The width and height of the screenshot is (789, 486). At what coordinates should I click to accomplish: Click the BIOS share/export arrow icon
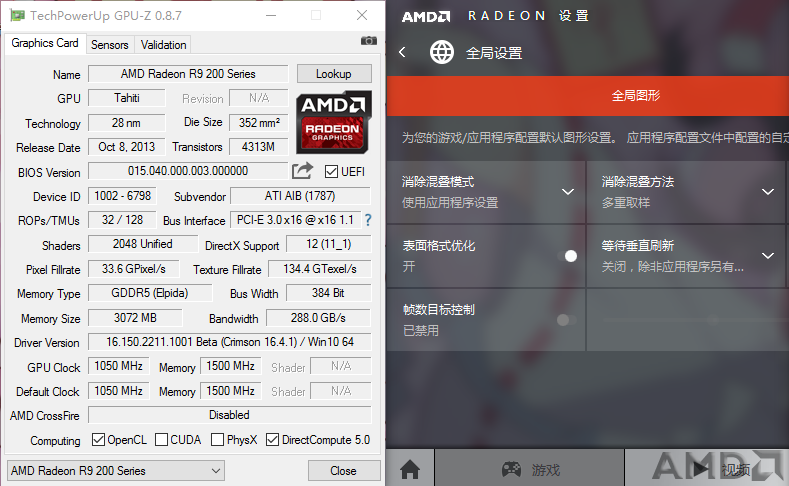(x=302, y=171)
